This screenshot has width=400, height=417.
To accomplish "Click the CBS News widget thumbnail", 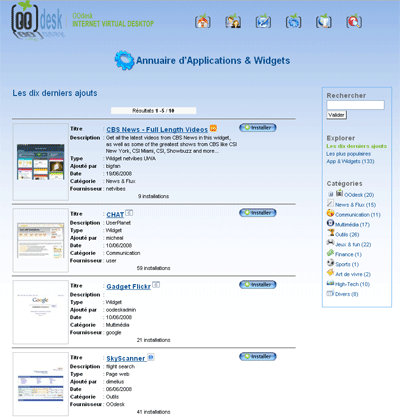I will pyautogui.click(x=41, y=162).
